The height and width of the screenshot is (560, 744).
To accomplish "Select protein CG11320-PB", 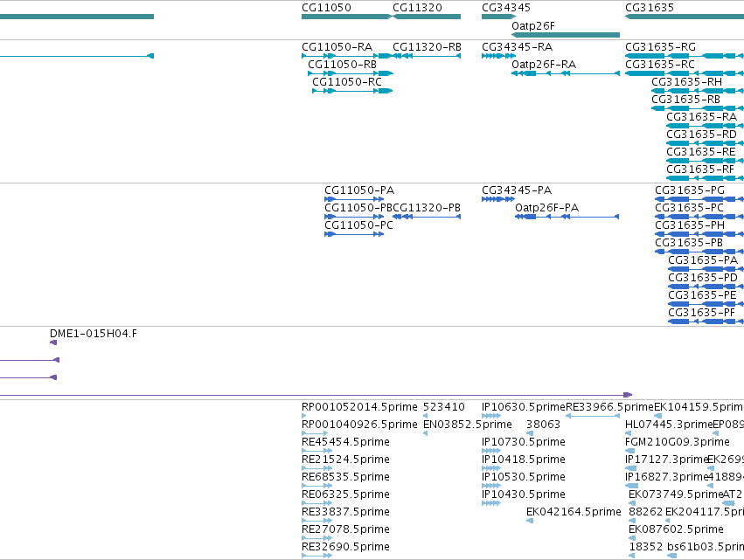I will pyautogui.click(x=427, y=217).
